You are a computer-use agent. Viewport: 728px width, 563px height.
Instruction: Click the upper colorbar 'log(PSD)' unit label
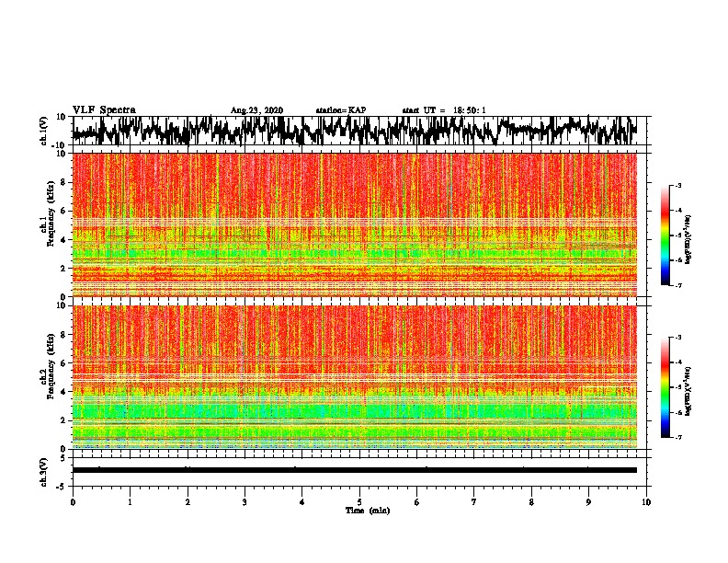pos(688,240)
